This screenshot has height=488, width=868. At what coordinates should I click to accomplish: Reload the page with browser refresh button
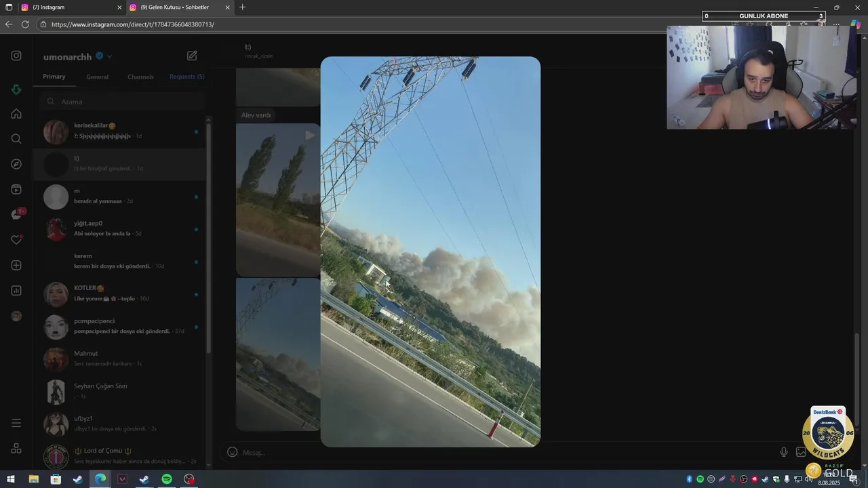(25, 24)
